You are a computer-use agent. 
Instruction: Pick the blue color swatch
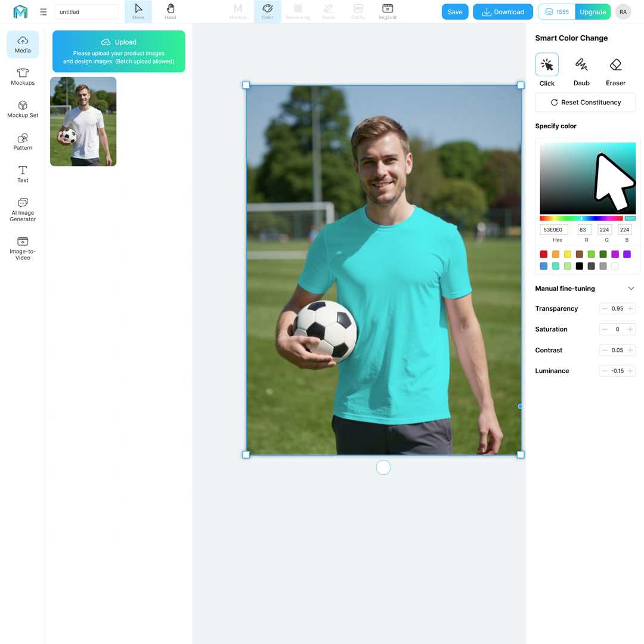point(543,266)
